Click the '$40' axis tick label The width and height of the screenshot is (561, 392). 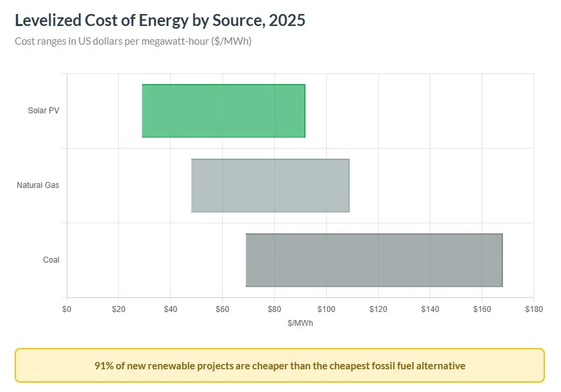coord(170,309)
